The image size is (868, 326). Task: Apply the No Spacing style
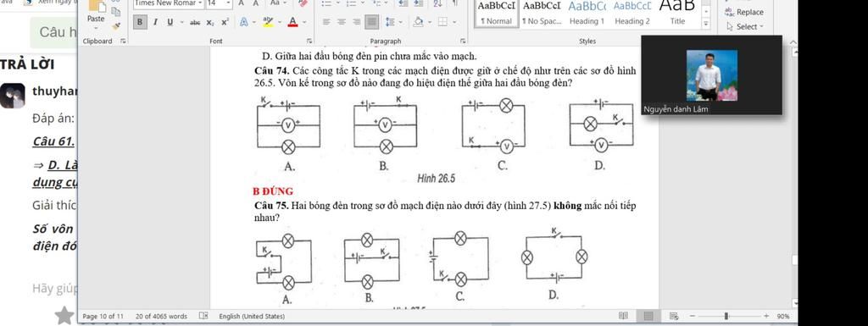tap(542, 14)
